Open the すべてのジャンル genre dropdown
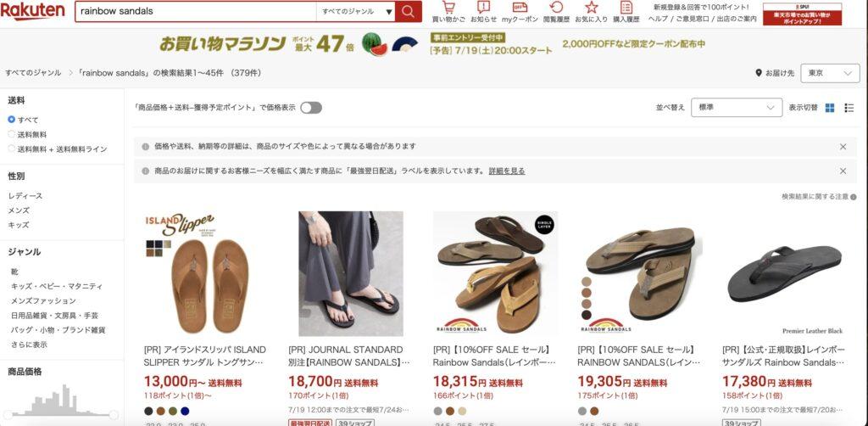868x426 pixels. pos(356,11)
